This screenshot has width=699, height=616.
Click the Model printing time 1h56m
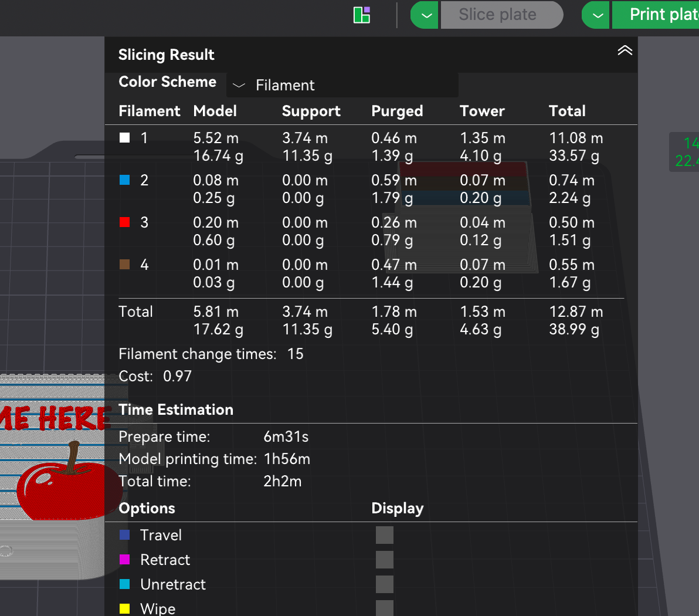tap(287, 459)
